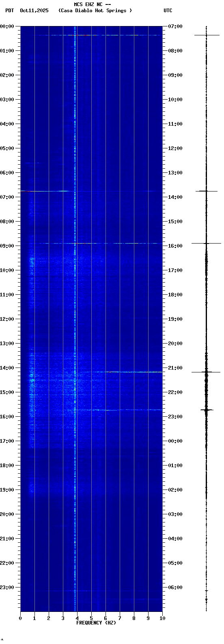Click frequency axis tick label 9
This screenshot has width=224, height=644.
coord(148,618)
